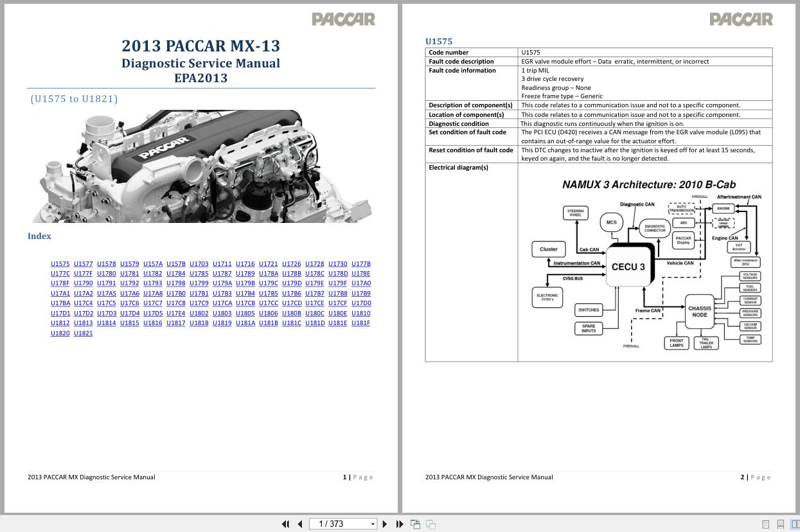Switch to continuous scrolling view
Screen dimensions: 800x532
[780, 524]
